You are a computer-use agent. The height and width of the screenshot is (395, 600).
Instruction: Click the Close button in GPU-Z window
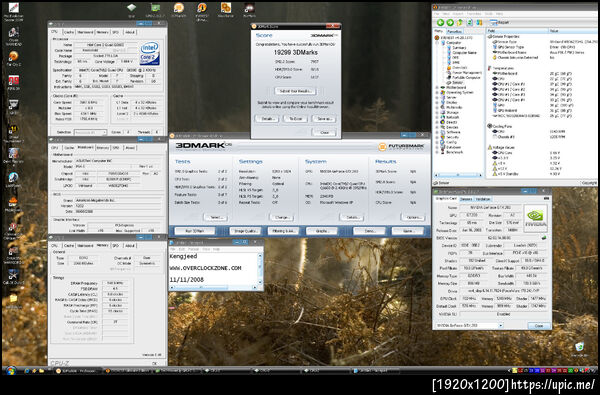(x=539, y=326)
